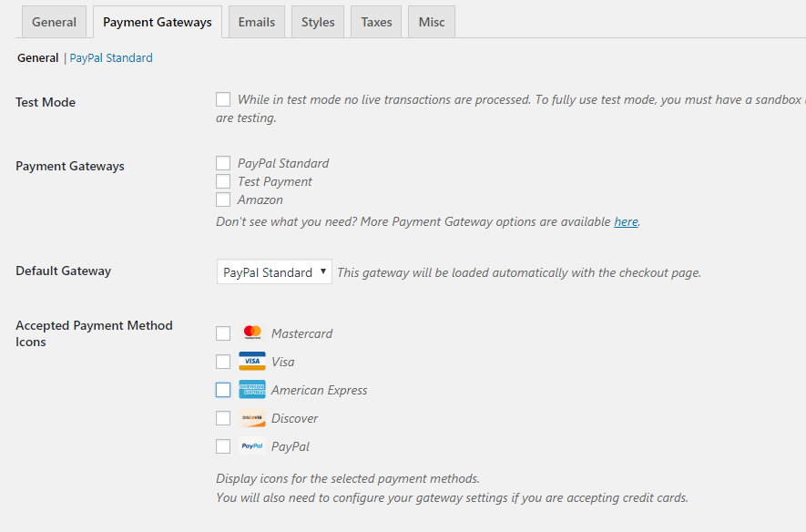The height and width of the screenshot is (532, 806).
Task: Click the 'American Express' label text
Action: coord(320,390)
